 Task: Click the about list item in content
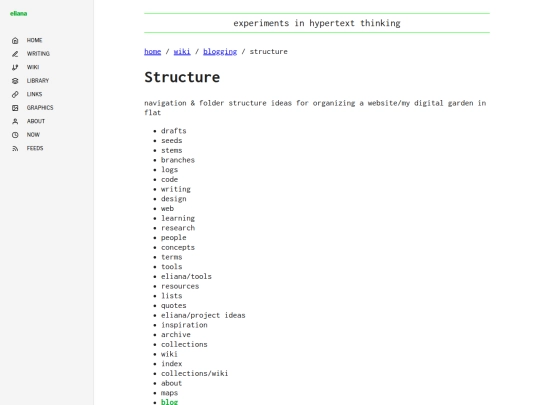pyautogui.click(x=172, y=383)
